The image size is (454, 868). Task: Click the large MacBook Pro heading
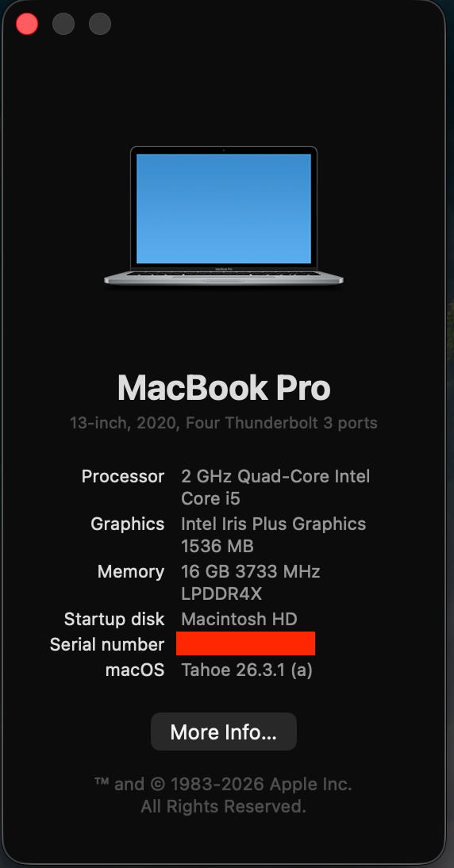224,388
